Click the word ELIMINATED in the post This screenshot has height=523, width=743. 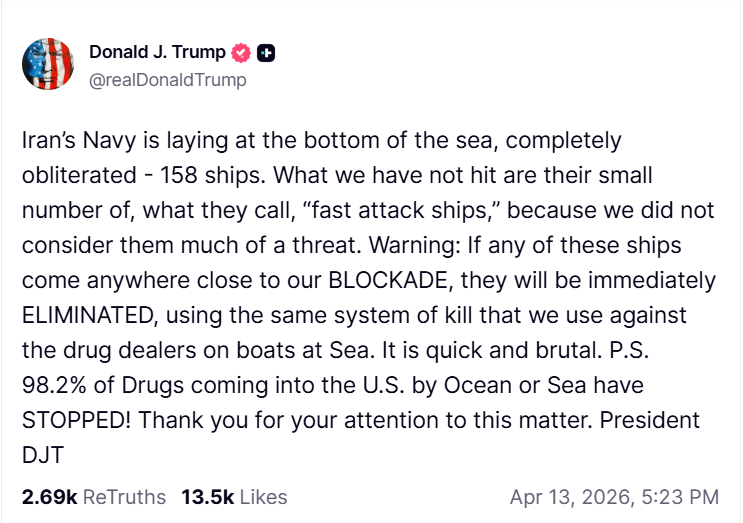(x=87, y=315)
